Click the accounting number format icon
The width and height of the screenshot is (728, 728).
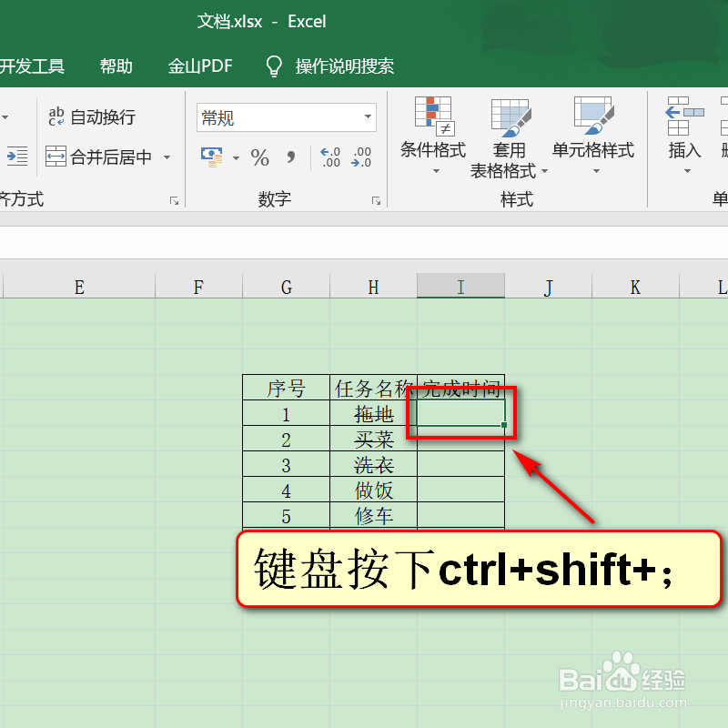point(212,157)
